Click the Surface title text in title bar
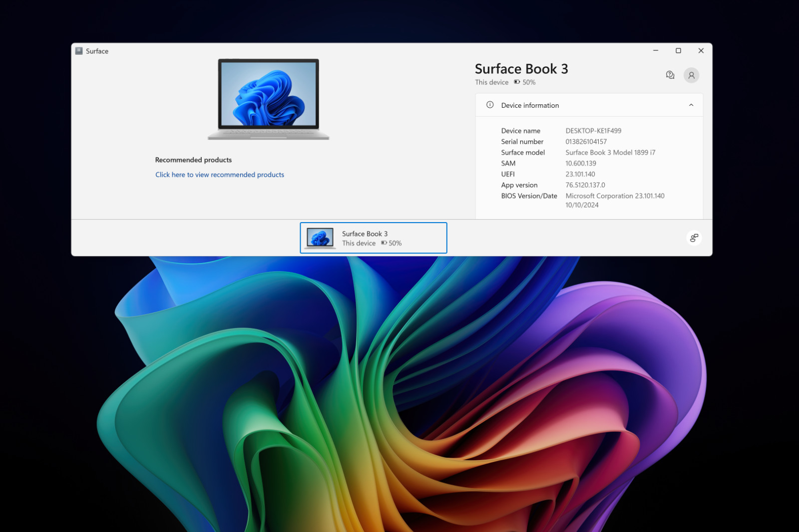 pyautogui.click(x=97, y=51)
